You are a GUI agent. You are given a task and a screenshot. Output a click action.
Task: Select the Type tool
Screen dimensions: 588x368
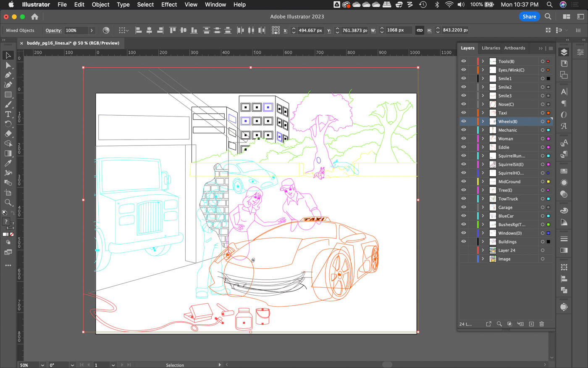point(8,114)
